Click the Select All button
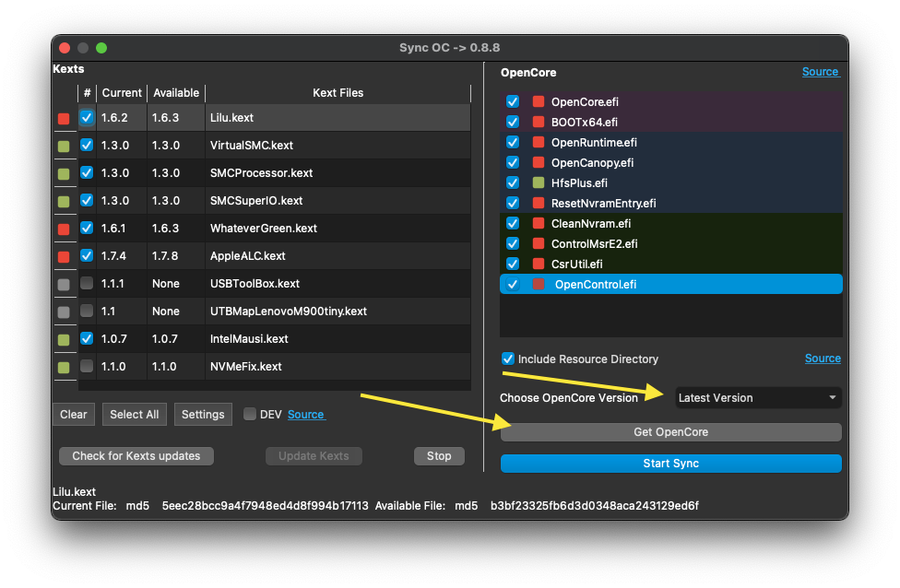The height and width of the screenshot is (588, 900). (x=135, y=414)
